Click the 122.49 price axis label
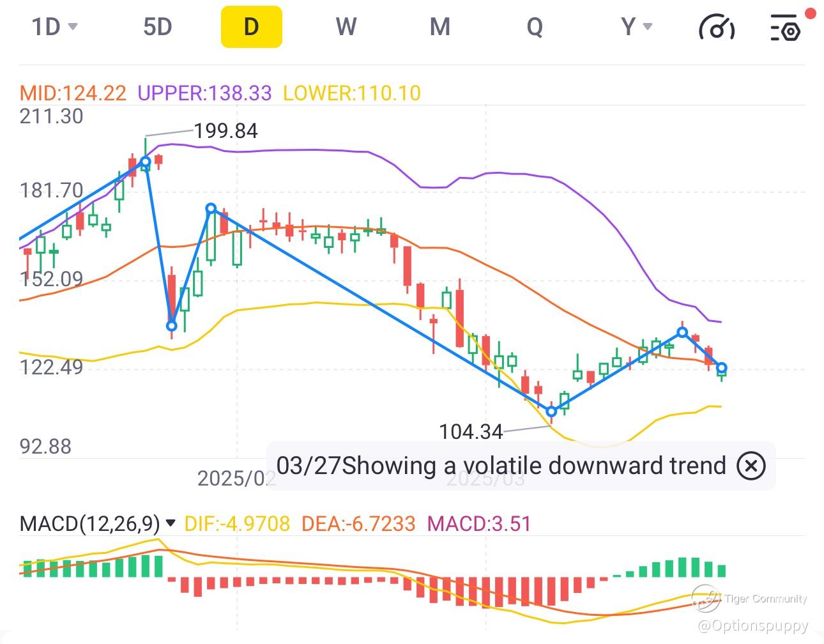824x644 pixels. coord(51,367)
